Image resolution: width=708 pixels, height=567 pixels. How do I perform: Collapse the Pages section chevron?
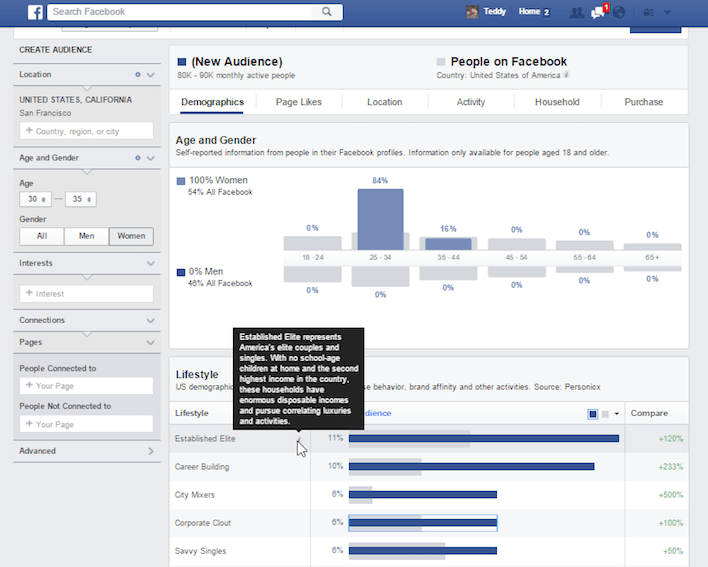[151, 343]
